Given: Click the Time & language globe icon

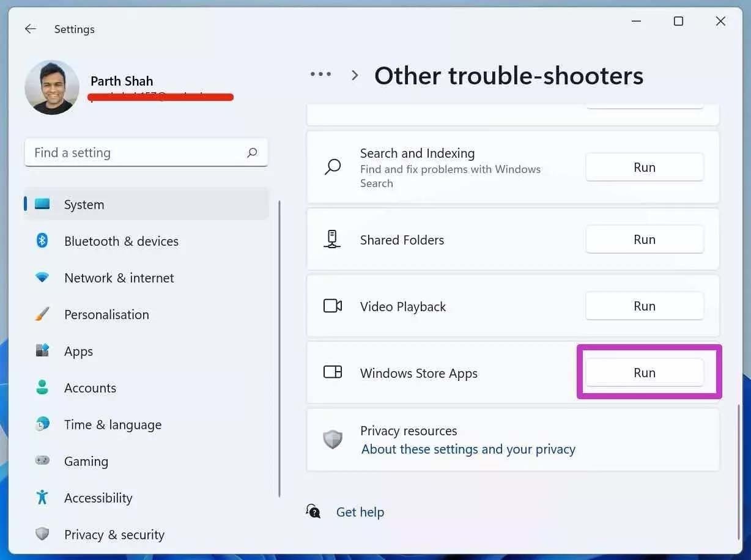Looking at the screenshot, I should 42,424.
